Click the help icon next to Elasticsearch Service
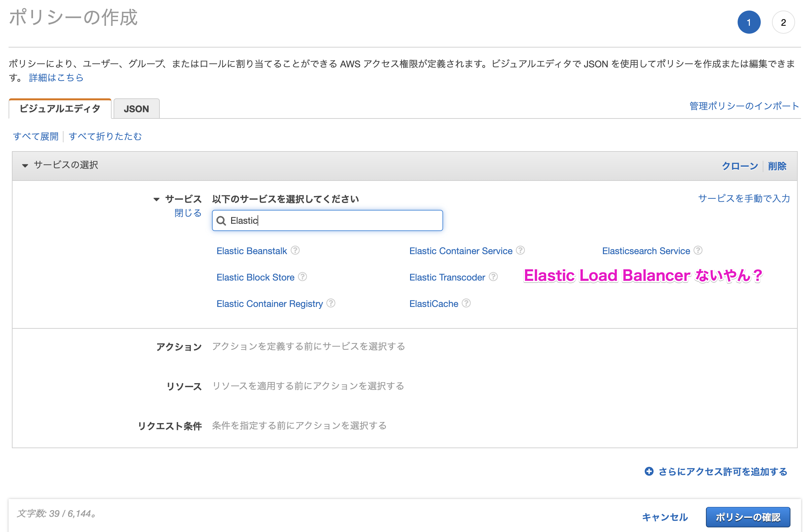 [x=698, y=250]
